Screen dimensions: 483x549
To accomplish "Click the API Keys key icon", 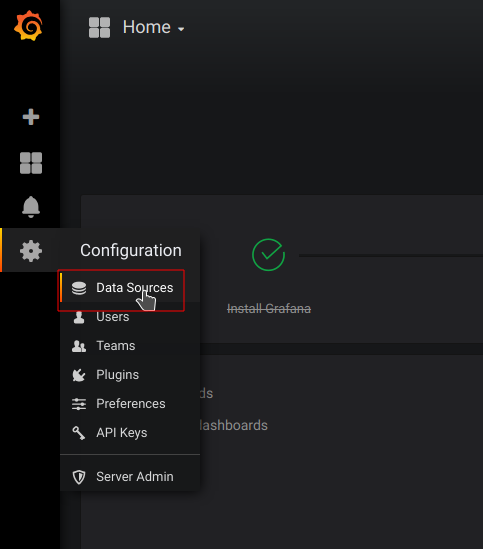I will tap(79, 433).
